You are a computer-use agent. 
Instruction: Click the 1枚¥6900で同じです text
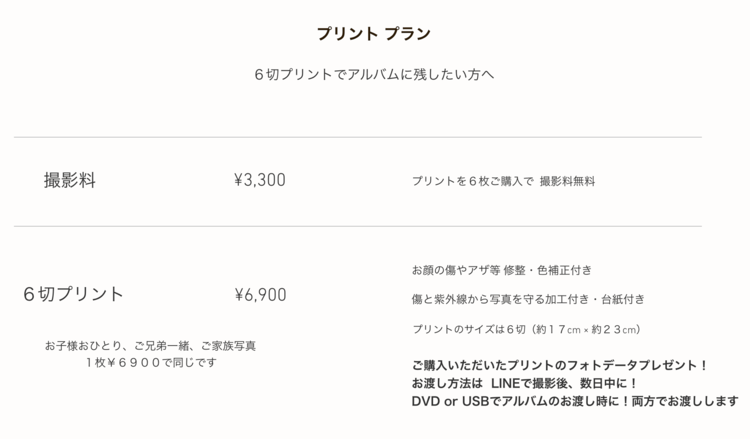[x=151, y=363]
